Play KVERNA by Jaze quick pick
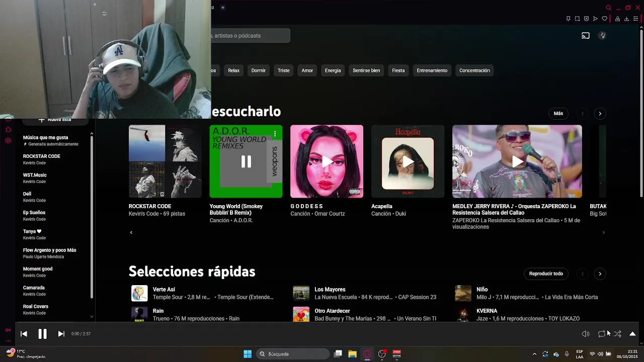The image size is (644, 362). [x=463, y=314]
